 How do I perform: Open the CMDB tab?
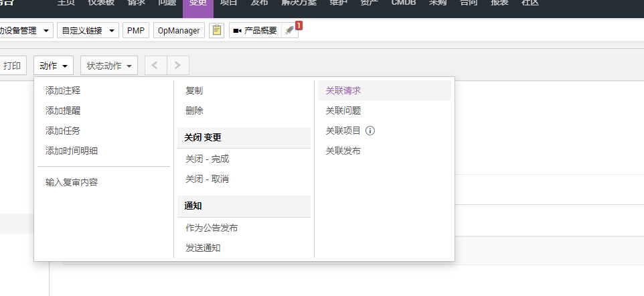point(404,3)
